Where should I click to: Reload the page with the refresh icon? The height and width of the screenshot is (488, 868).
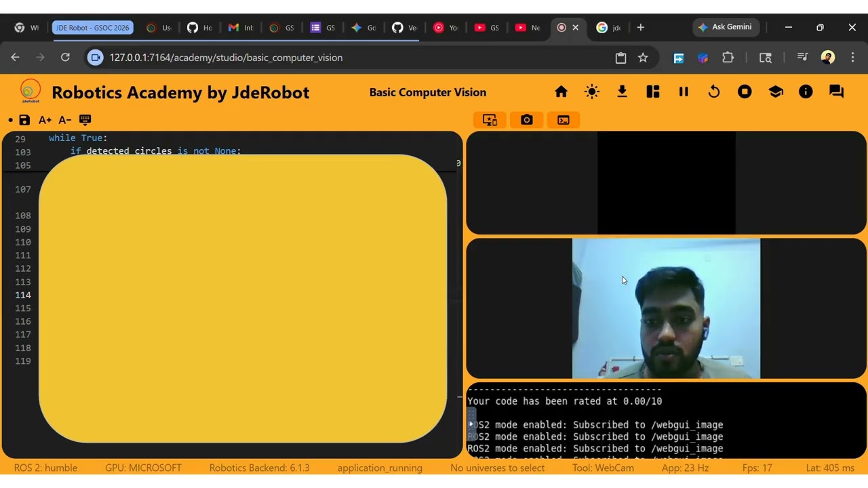point(65,58)
